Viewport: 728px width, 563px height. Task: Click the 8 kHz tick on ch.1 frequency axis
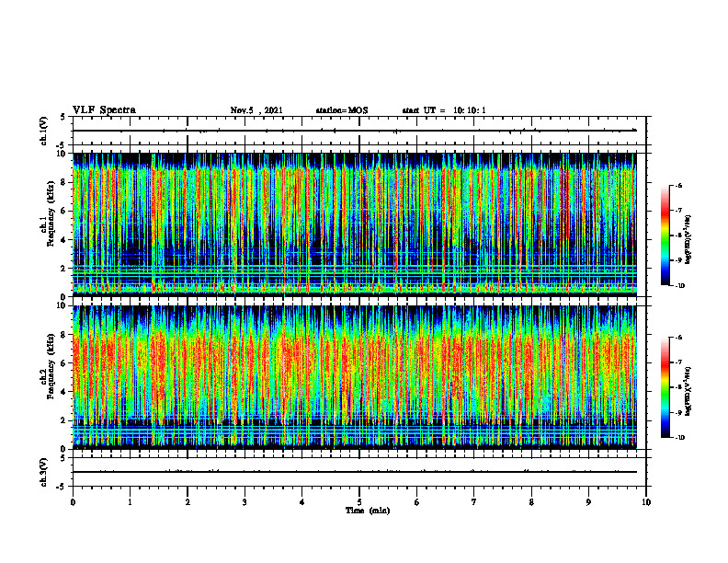pos(64,182)
